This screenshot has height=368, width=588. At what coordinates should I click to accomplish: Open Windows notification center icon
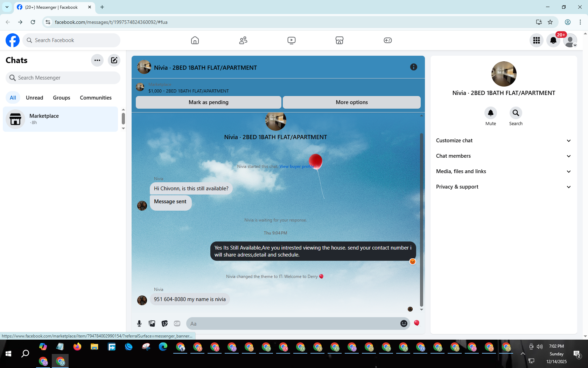(x=577, y=354)
